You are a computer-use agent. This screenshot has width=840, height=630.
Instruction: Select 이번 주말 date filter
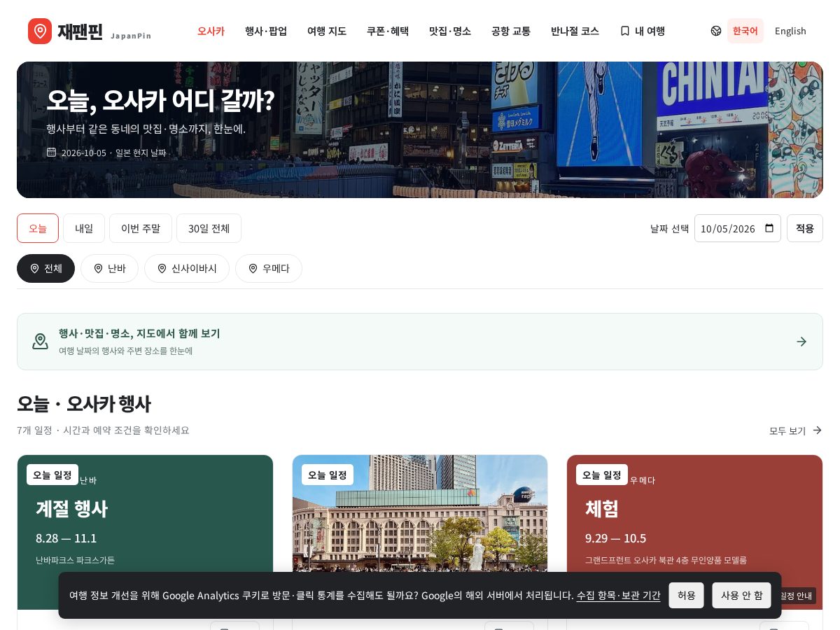(141, 228)
